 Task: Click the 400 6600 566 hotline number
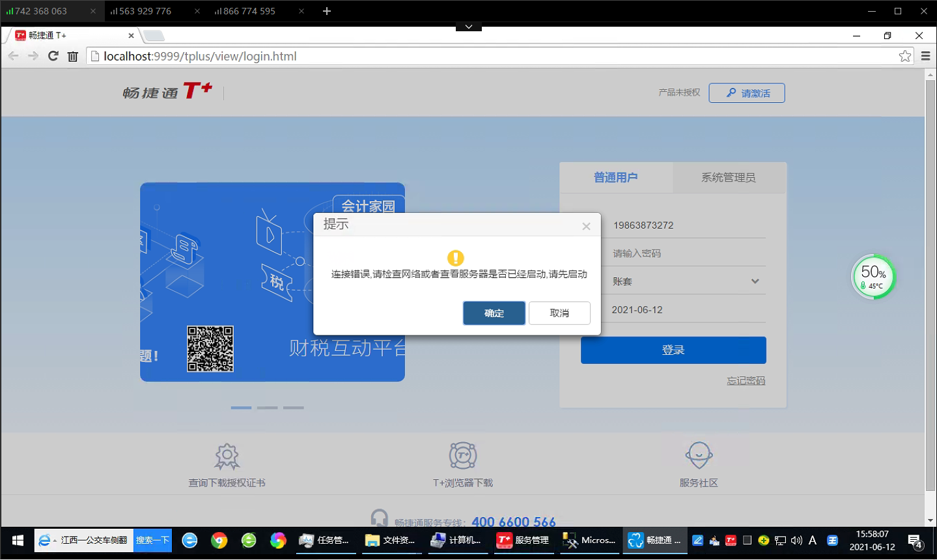[514, 522]
